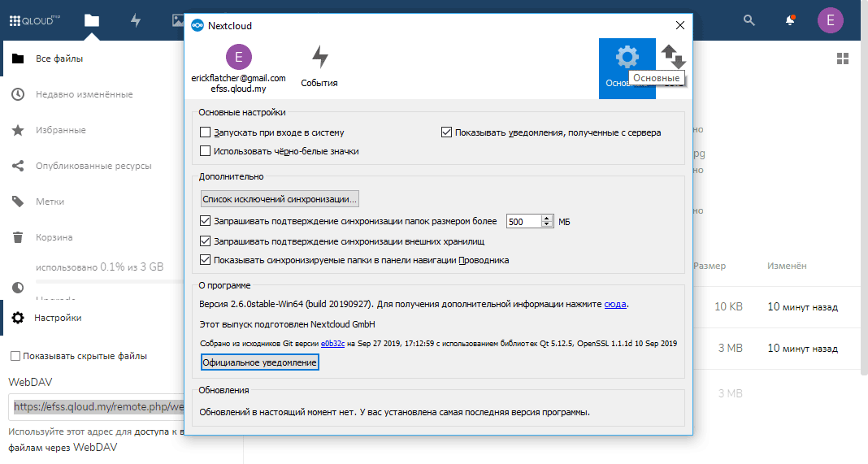Toggle Показывать уведомления, полученные с сервера
Image resolution: width=868 pixels, height=464 pixels.
click(x=446, y=132)
